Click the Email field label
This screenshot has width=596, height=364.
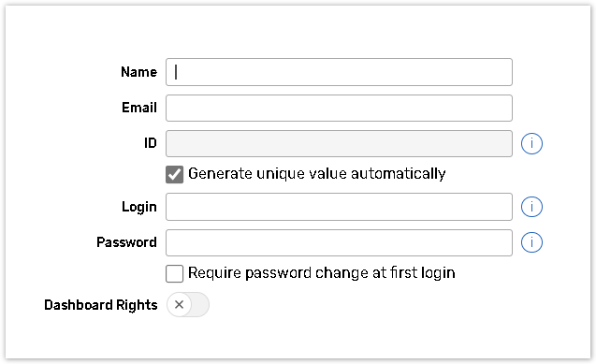(139, 108)
